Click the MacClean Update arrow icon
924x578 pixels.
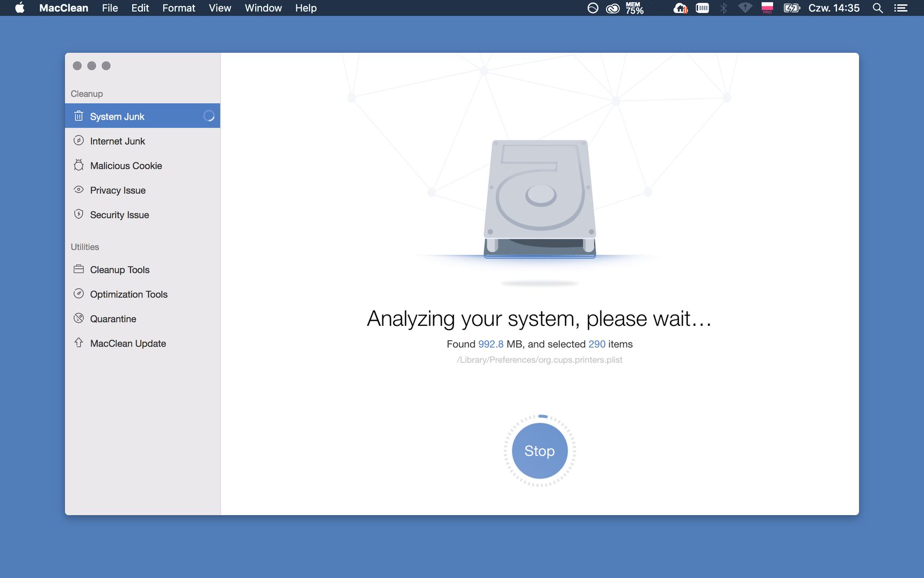[x=78, y=342]
